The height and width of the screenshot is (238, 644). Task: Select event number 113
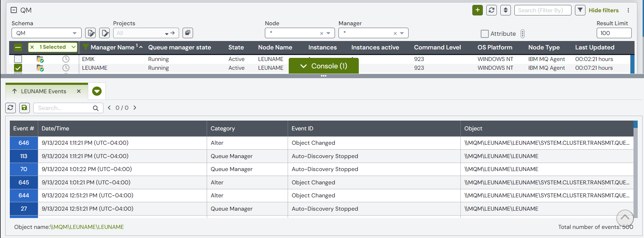point(24,156)
